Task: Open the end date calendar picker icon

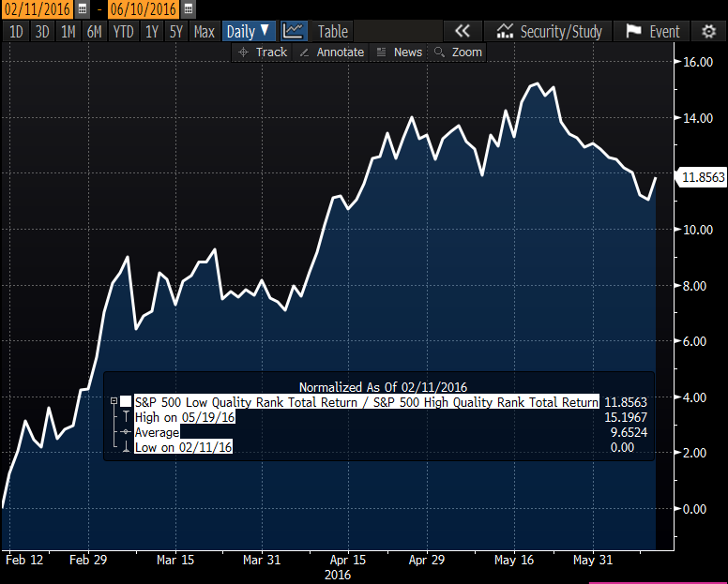Action: pos(188,8)
